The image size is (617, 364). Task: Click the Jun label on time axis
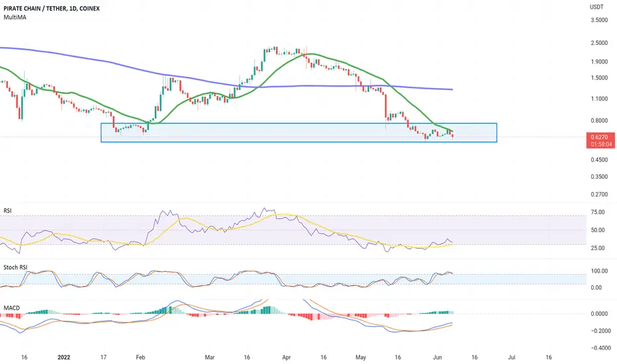pyautogui.click(x=437, y=357)
